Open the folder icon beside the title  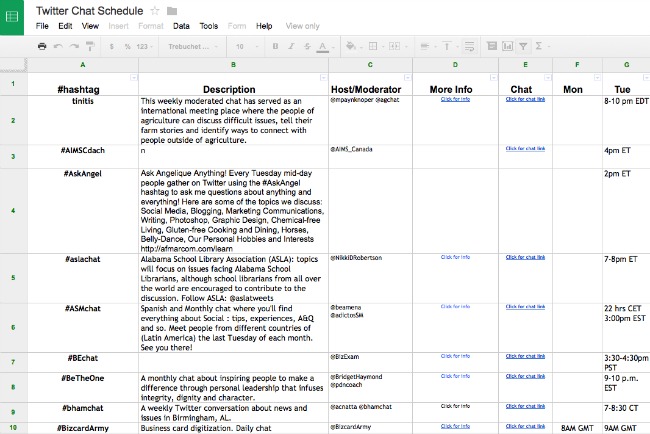click(172, 11)
